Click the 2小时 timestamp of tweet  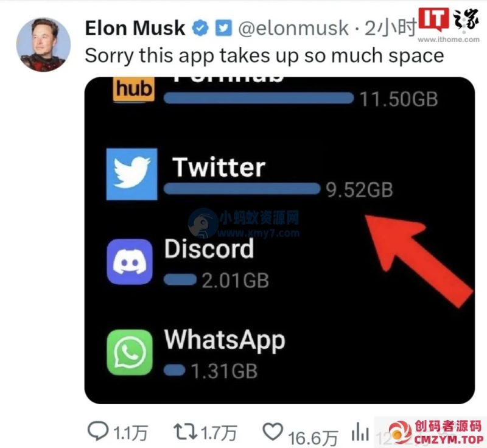(390, 28)
